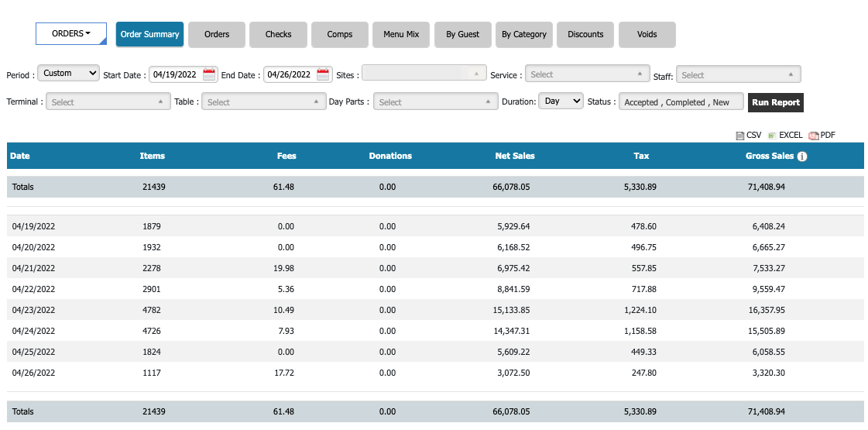
Task: Click the Items column header
Action: click(x=153, y=157)
